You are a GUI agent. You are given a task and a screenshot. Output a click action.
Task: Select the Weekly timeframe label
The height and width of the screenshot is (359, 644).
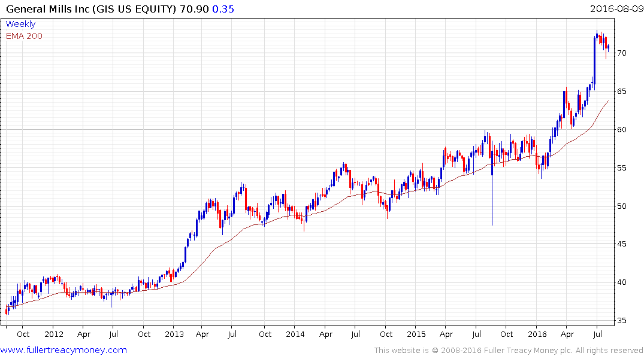[20, 24]
